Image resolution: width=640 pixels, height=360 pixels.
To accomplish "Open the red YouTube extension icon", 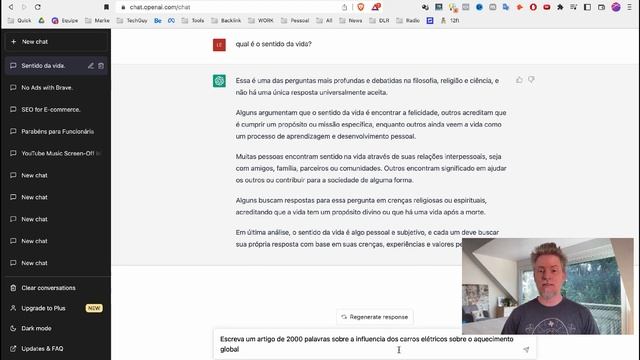I will (547, 7).
